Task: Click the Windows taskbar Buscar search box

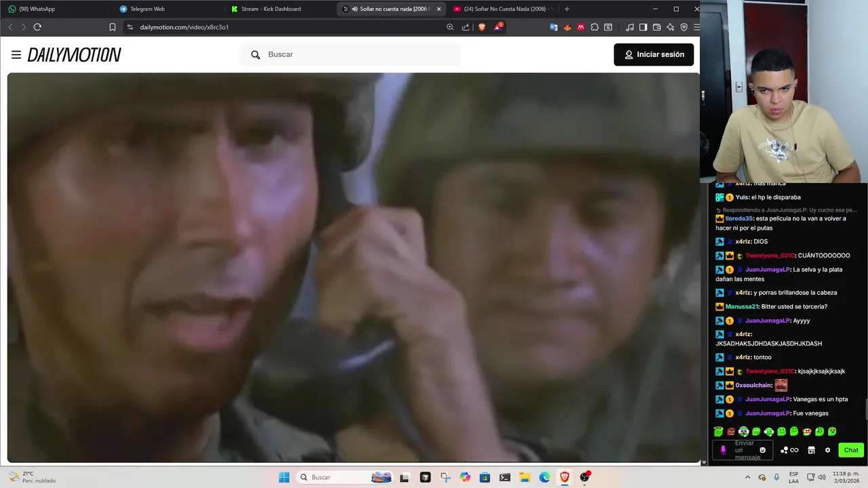Action: 346,477
